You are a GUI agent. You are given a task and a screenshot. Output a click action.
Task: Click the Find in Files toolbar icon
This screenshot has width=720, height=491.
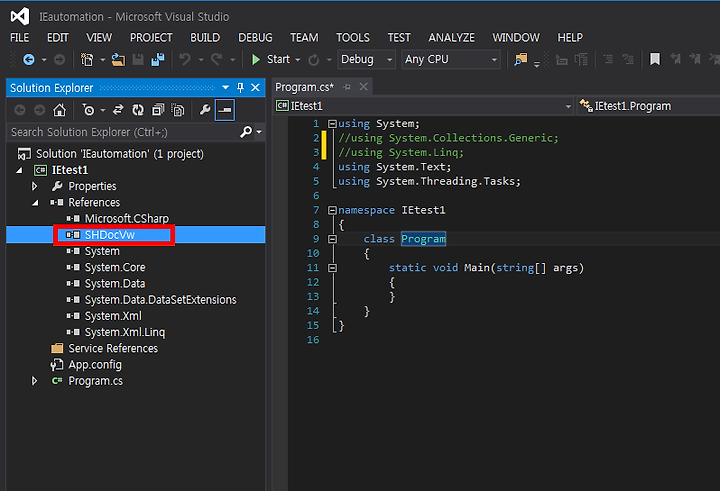click(521, 59)
